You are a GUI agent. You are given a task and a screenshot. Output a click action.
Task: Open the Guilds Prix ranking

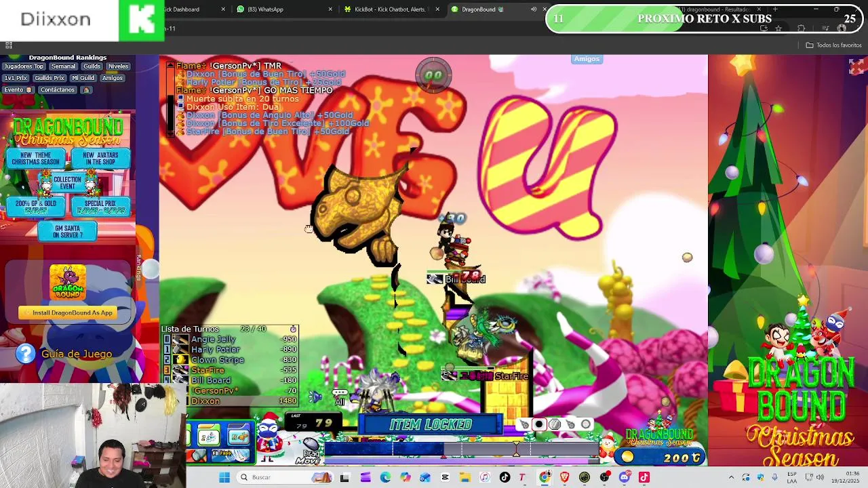pos(49,78)
